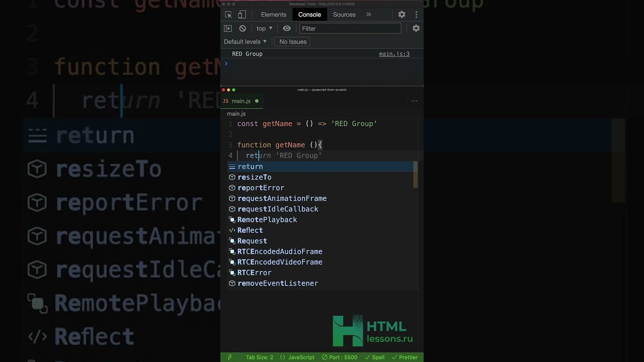Show the console sidebar

click(228, 29)
